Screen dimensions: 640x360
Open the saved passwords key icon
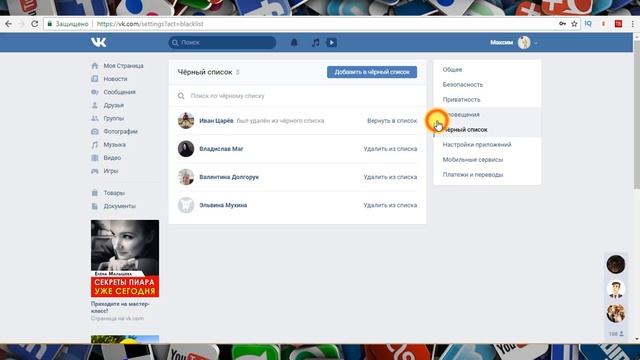pyautogui.click(x=562, y=24)
